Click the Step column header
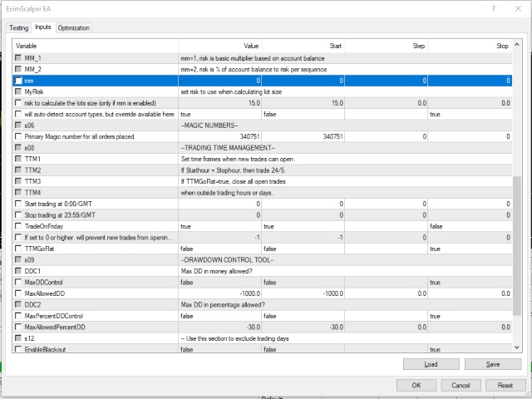 [386, 46]
